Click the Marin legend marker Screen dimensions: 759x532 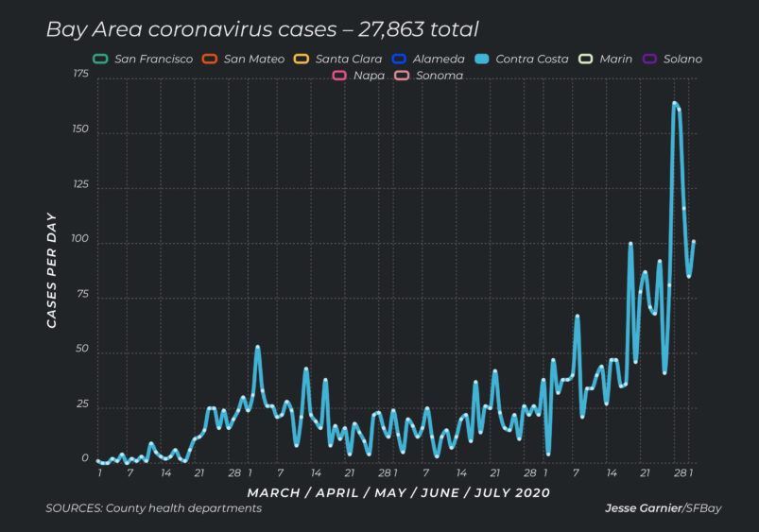pos(584,59)
